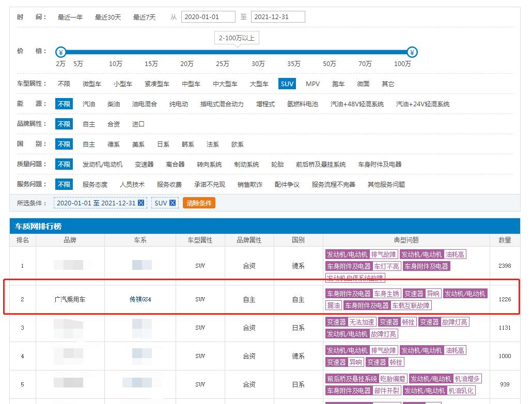Toggle 不限 under quality issues
The image size is (532, 404).
(x=64, y=163)
